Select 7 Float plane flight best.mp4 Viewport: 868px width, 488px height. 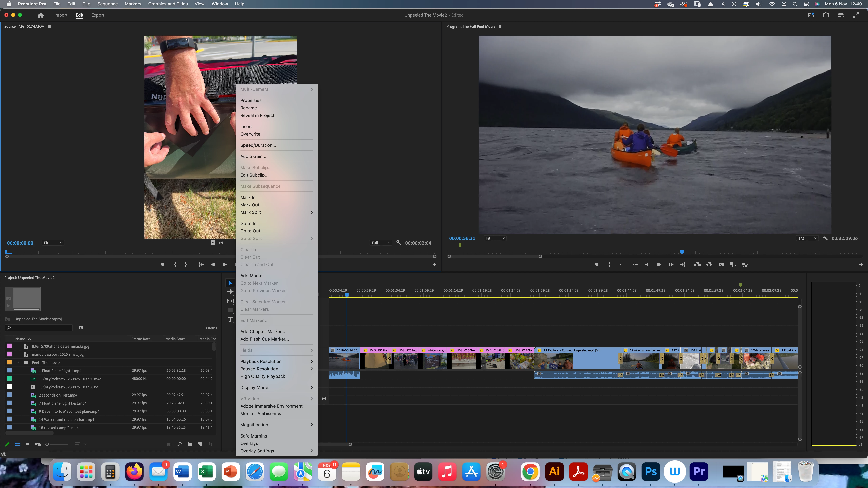[62, 403]
